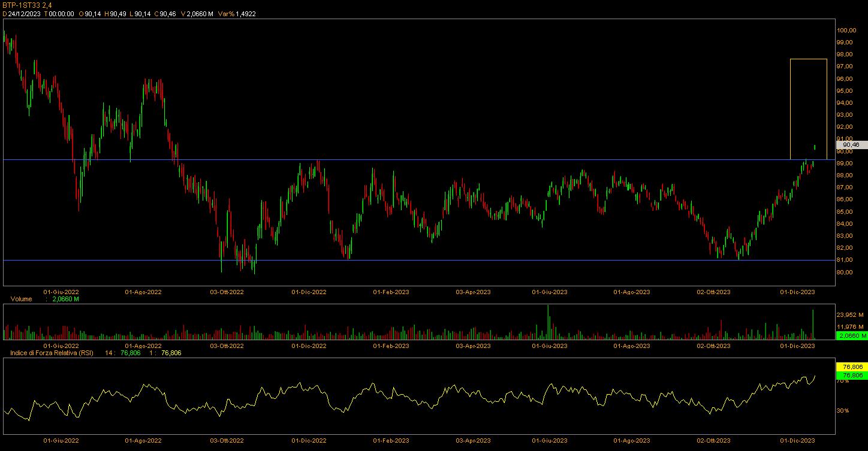This screenshot has width=868, height=451.
Task: Click the BTP-1ST33 2,4 instrument title
Action: [x=27, y=5]
